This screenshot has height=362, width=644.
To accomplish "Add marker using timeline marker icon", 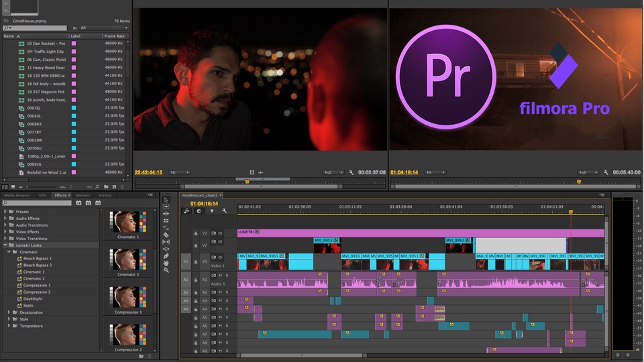I will pos(212,211).
